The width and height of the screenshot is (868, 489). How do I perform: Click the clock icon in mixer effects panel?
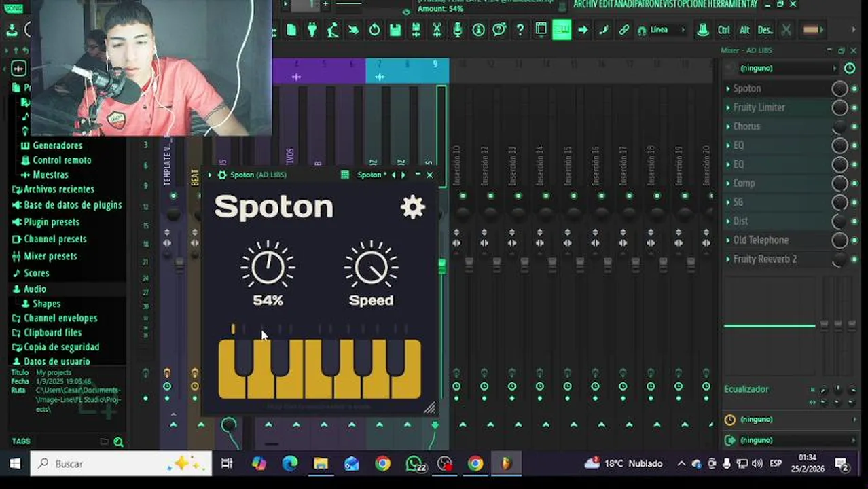click(849, 68)
